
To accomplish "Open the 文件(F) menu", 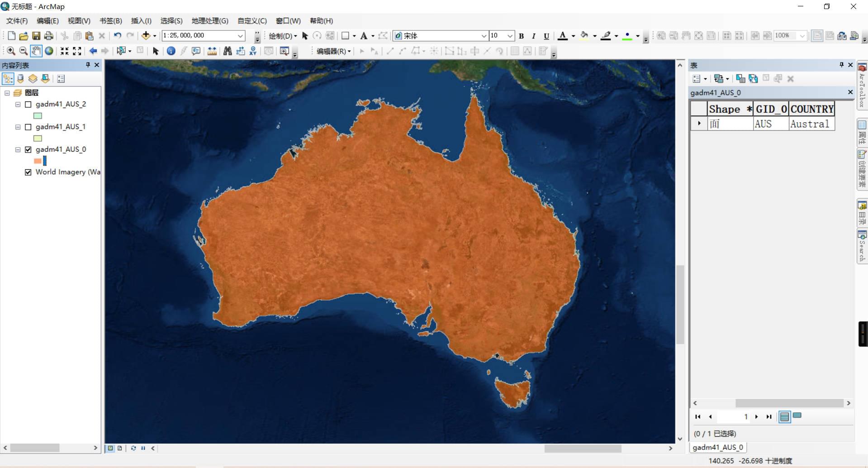I will pyautogui.click(x=17, y=21).
